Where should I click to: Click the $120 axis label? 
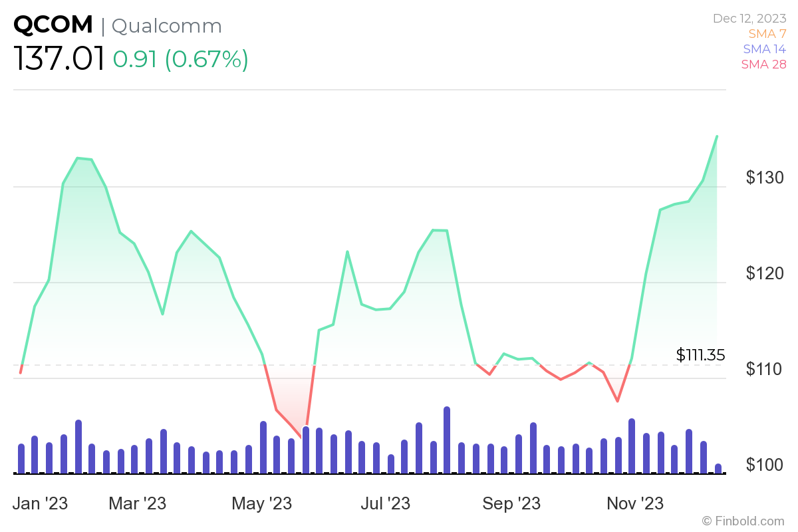pos(765,273)
